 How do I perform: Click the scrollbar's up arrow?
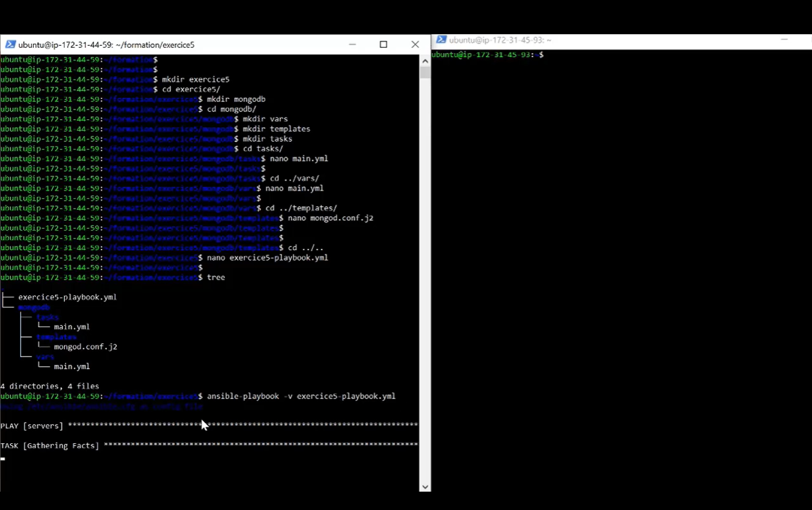[x=425, y=60]
